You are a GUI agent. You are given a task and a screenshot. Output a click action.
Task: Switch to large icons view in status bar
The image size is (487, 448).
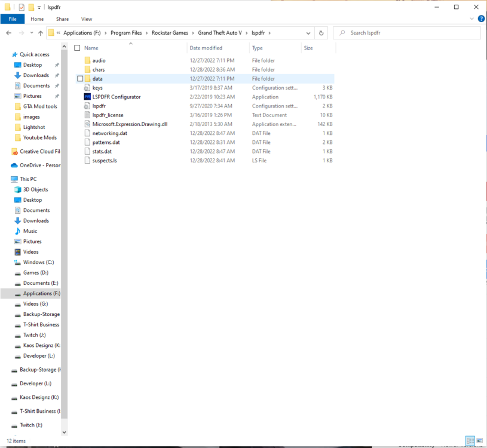(x=480, y=441)
